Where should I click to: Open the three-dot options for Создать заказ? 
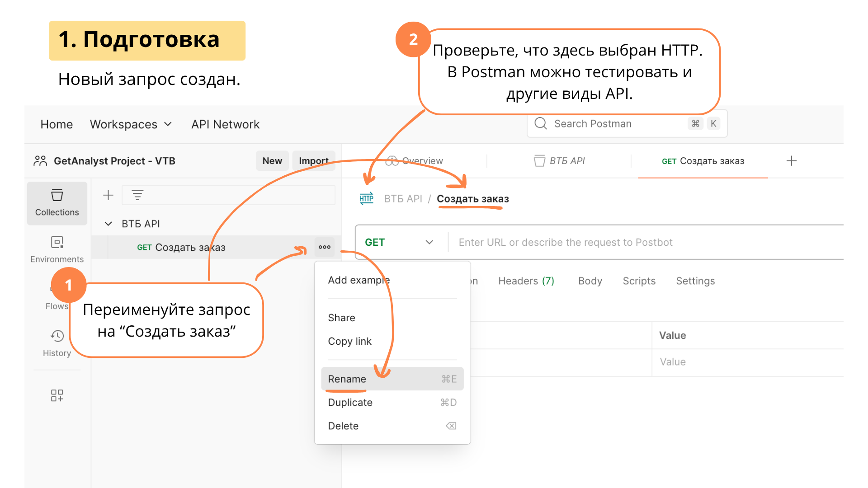point(325,247)
